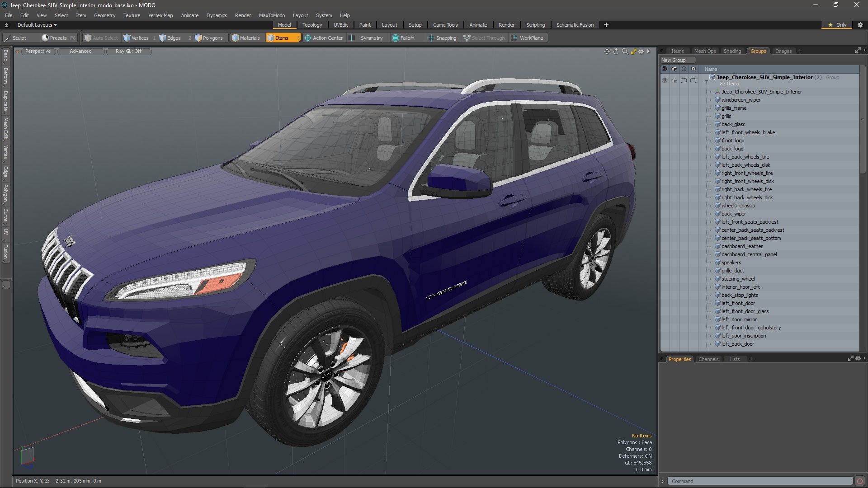Open the Mesh Ops panel tab

705,51
